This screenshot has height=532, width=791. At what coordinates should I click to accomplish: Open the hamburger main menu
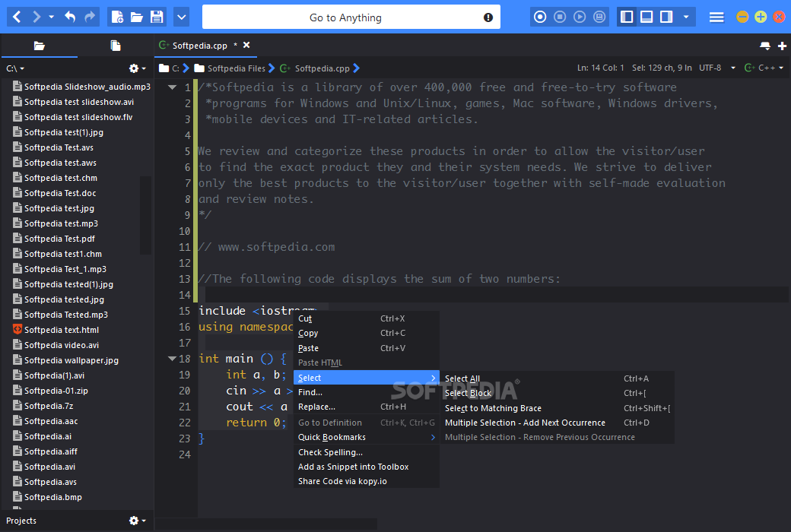[x=716, y=17]
